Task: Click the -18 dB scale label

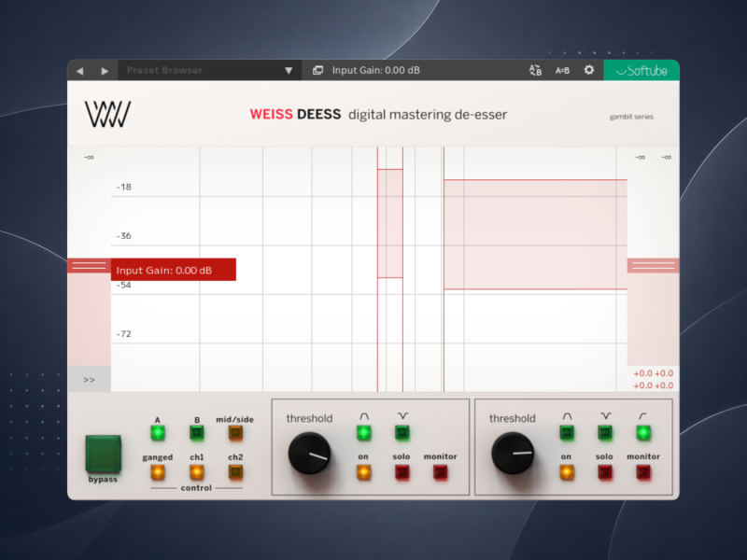Action: click(x=124, y=188)
